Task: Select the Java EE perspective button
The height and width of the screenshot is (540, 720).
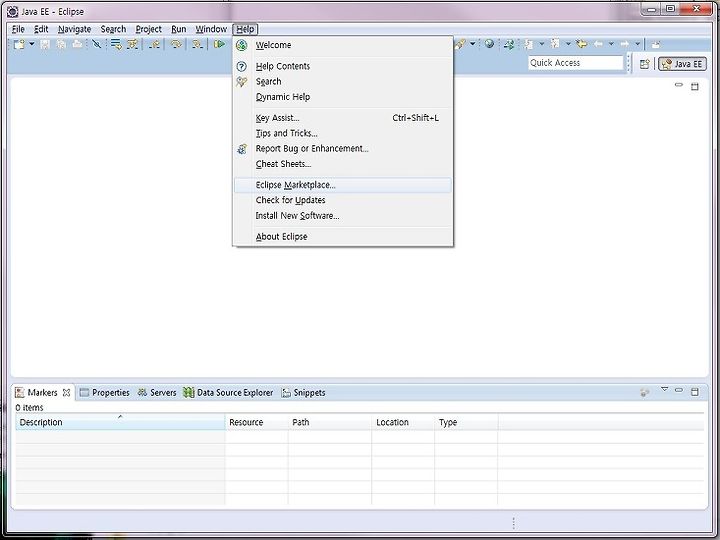Action: [x=682, y=64]
